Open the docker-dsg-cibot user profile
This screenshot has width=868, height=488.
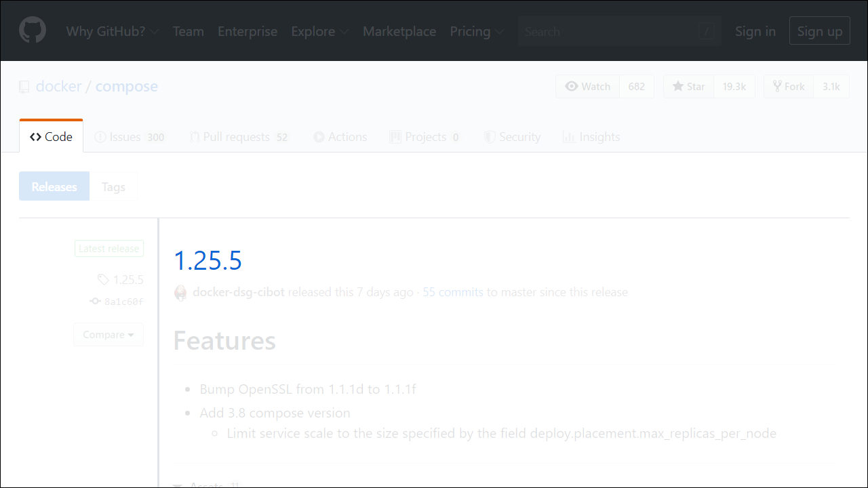[239, 292]
